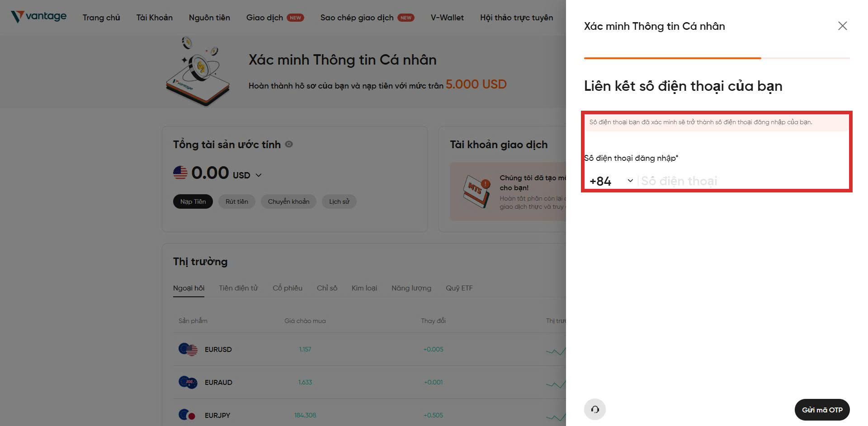Click the MTS account illustration icon
Viewport: 868px width, 426px height.
tap(476, 191)
